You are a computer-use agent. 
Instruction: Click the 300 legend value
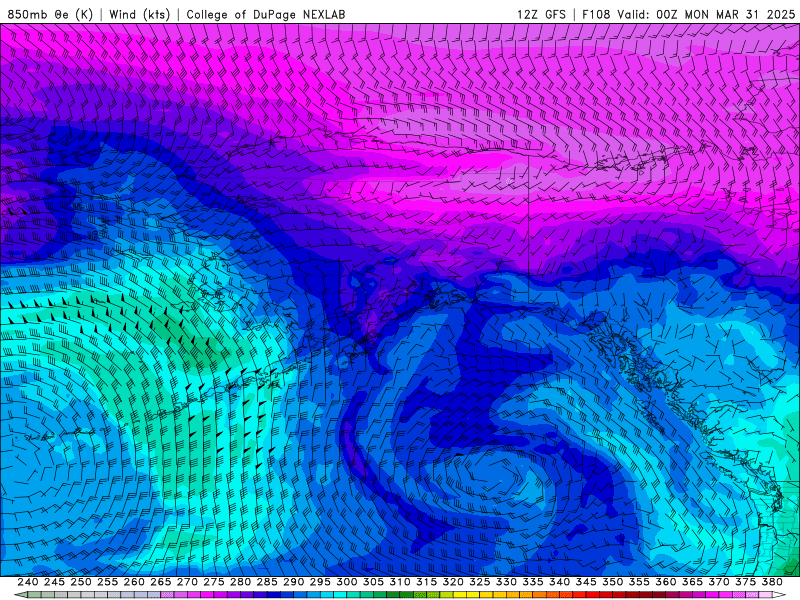(347, 582)
